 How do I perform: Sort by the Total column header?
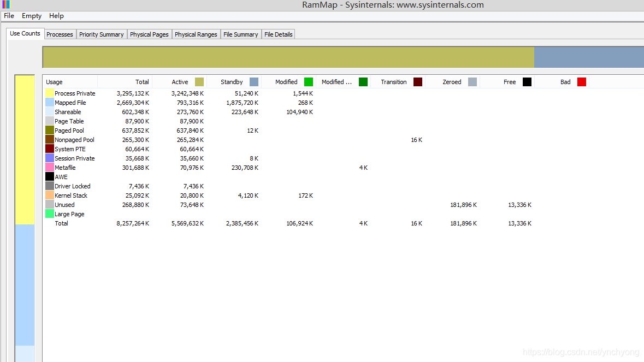125,82
